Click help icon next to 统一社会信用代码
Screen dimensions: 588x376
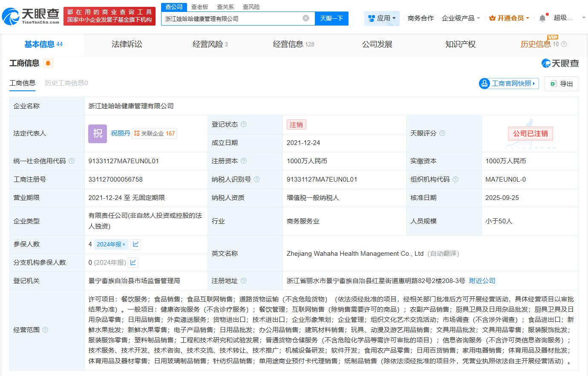72,161
